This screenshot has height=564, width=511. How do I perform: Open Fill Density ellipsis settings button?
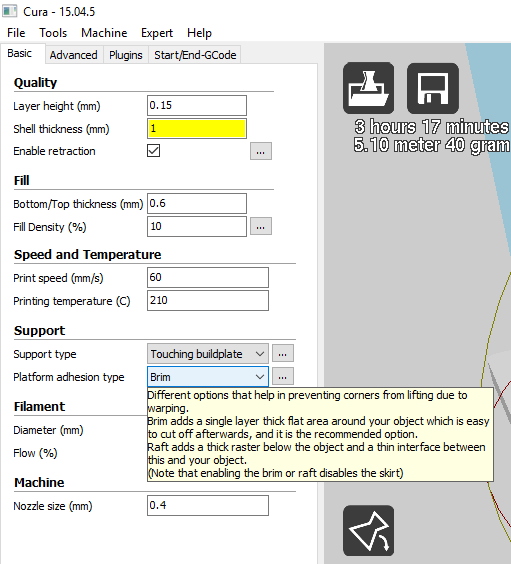point(261,226)
